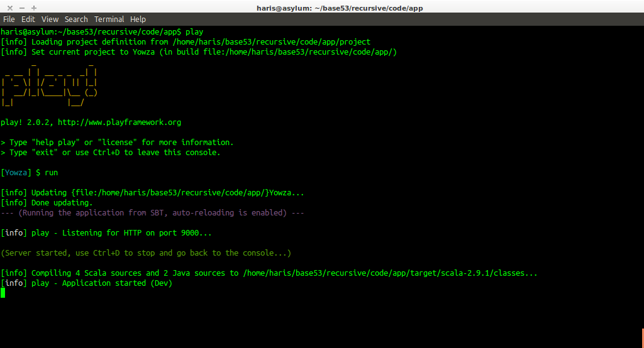Open the Edit menu
Image resolution: width=644 pixels, height=348 pixels.
point(28,19)
